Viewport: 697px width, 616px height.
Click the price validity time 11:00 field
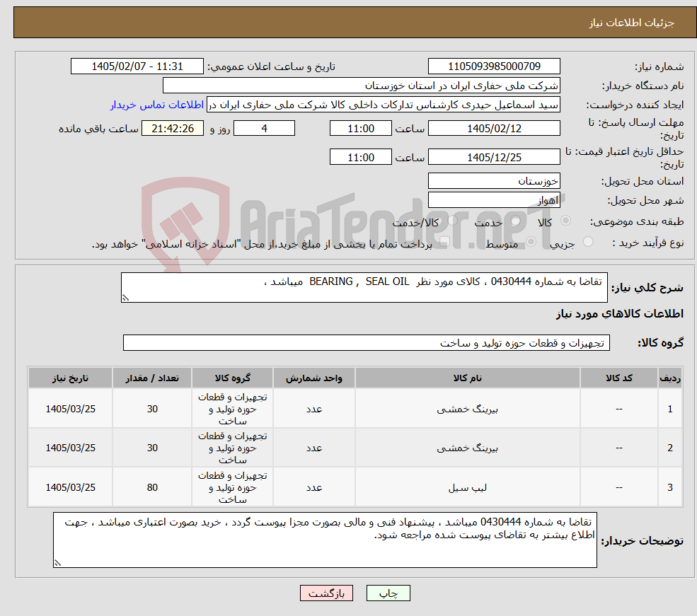pos(360,157)
